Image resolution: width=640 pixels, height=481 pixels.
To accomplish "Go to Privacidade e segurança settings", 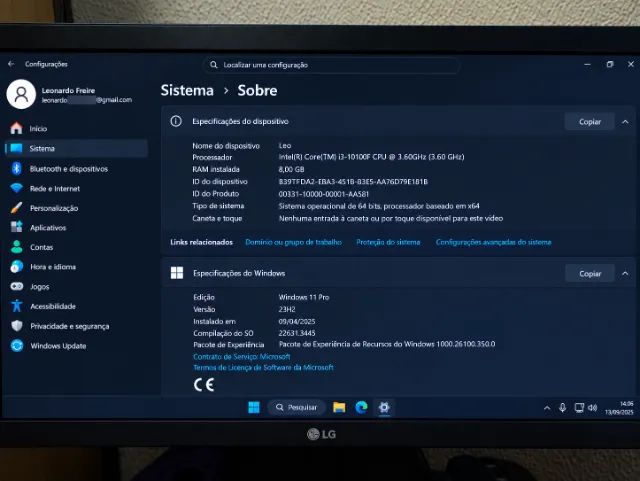I will (77, 326).
